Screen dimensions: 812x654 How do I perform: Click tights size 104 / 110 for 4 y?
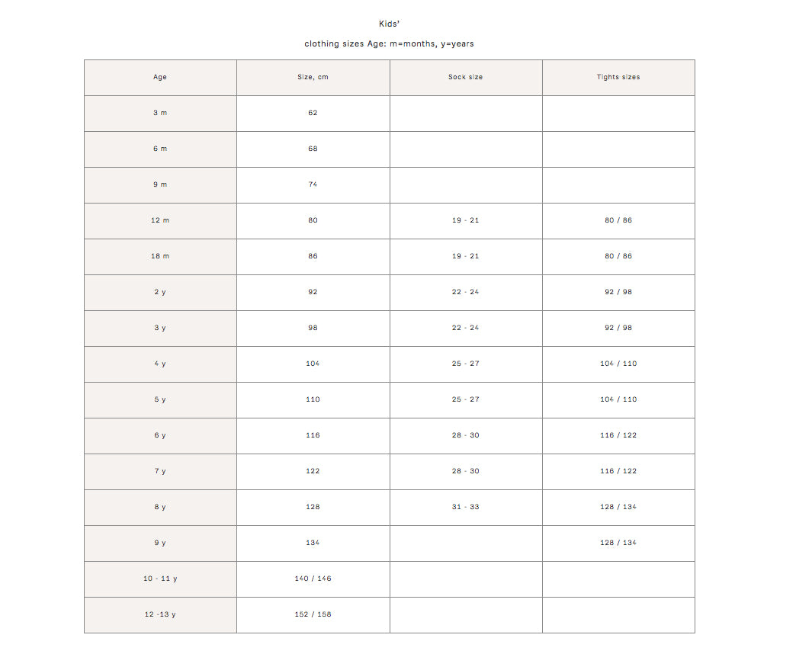coord(618,364)
